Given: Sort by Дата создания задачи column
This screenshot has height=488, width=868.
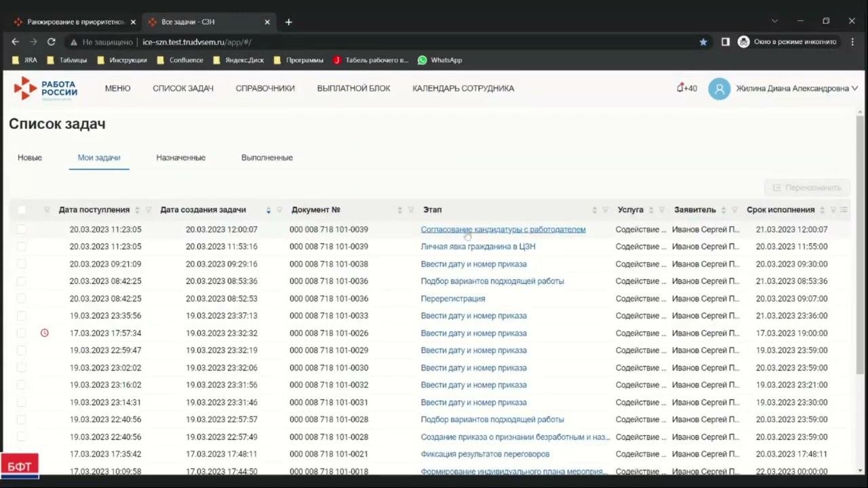Looking at the screenshot, I should click(x=269, y=210).
